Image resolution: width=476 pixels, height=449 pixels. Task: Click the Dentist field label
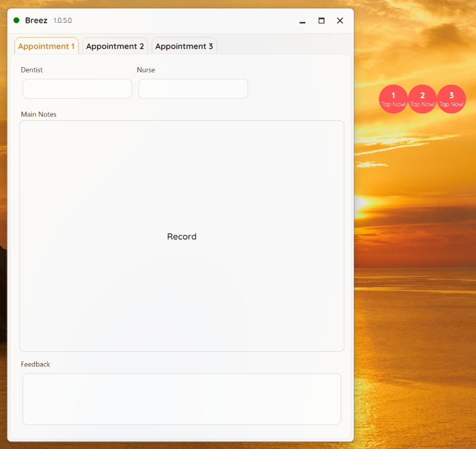click(32, 70)
